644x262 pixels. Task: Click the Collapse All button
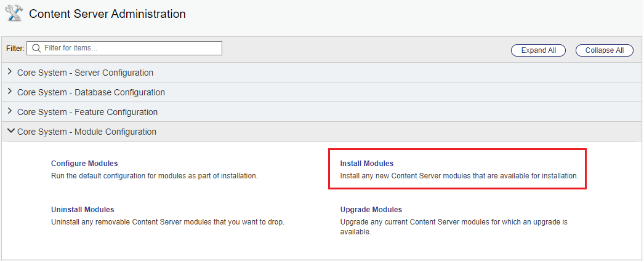pos(604,50)
